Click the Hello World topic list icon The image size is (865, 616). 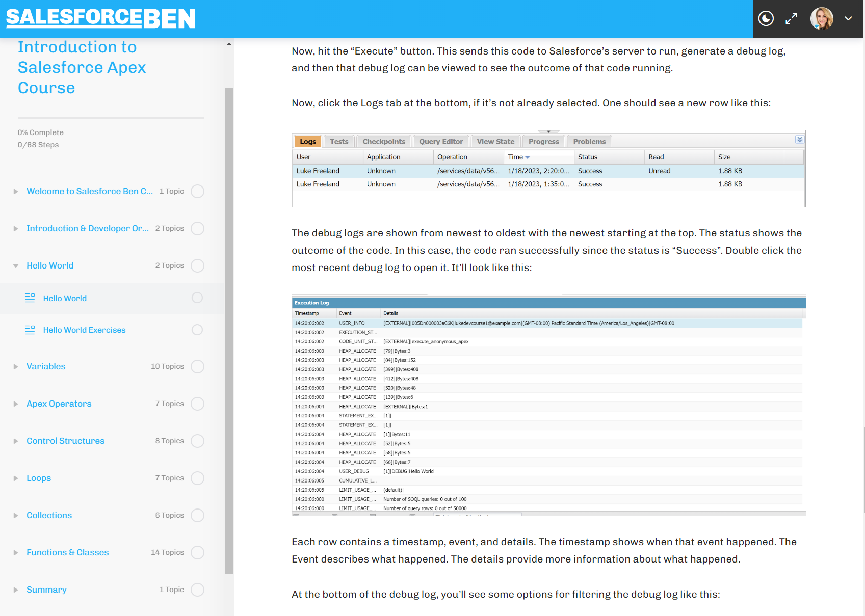30,298
